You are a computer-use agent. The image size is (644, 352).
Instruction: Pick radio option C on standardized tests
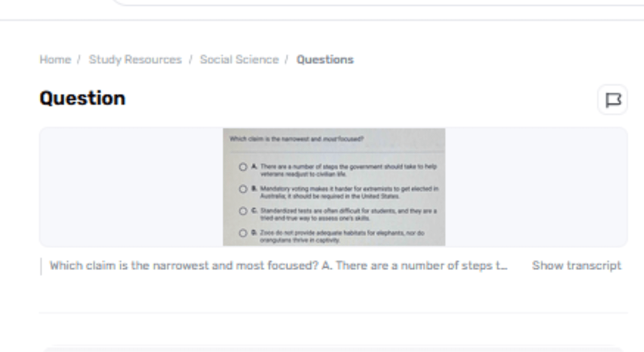coord(243,211)
